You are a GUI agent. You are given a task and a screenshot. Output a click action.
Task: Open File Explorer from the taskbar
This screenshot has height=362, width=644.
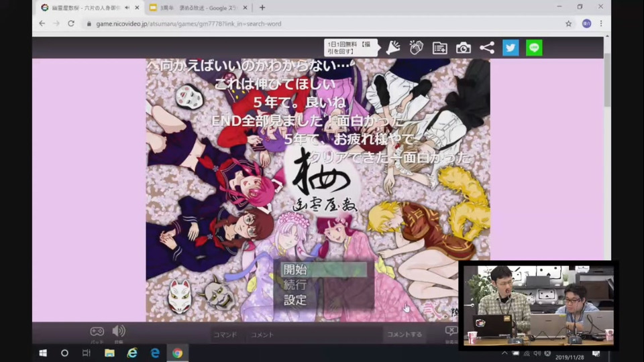pos(109,353)
